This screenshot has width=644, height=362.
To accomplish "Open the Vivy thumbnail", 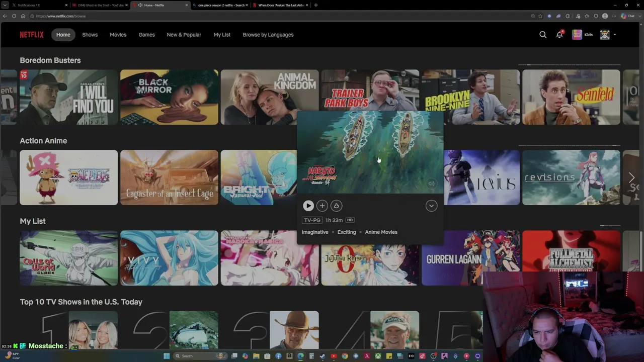I will point(169,258).
